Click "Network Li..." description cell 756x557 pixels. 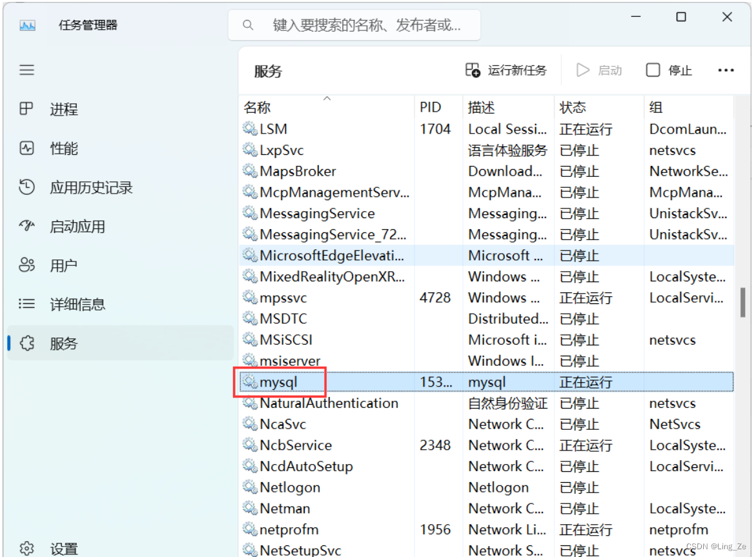(507, 529)
